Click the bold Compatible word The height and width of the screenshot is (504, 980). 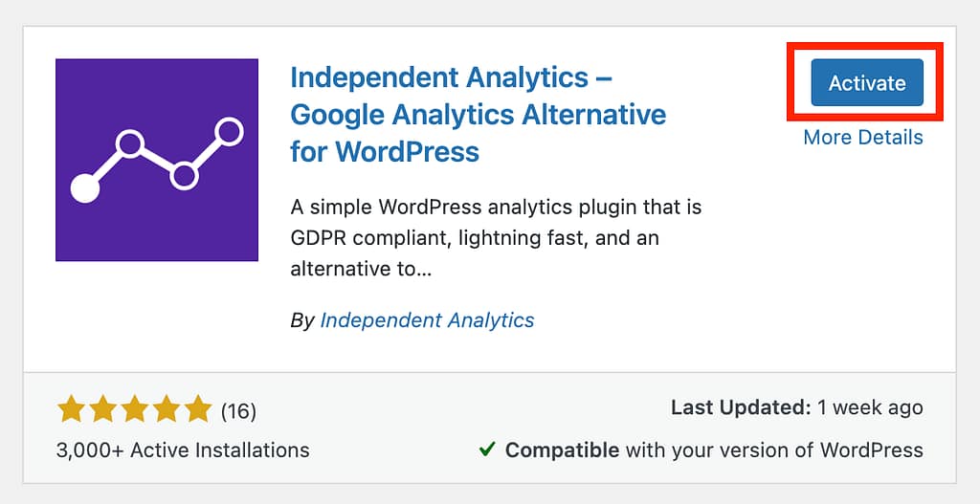pos(560,449)
